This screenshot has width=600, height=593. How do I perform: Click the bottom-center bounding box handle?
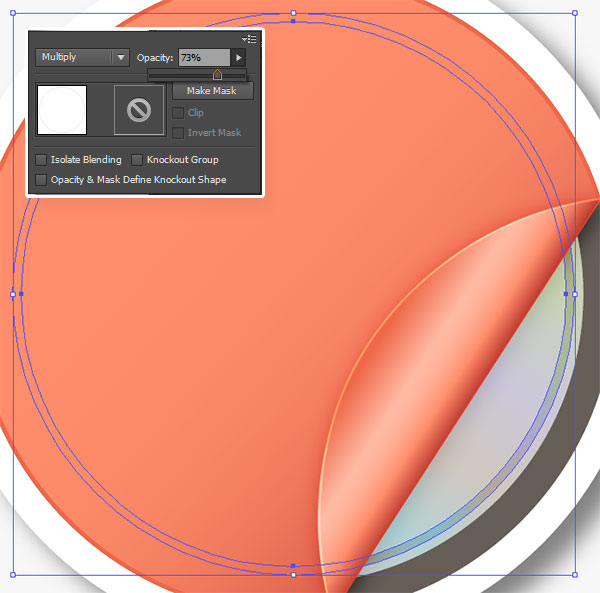click(x=293, y=575)
